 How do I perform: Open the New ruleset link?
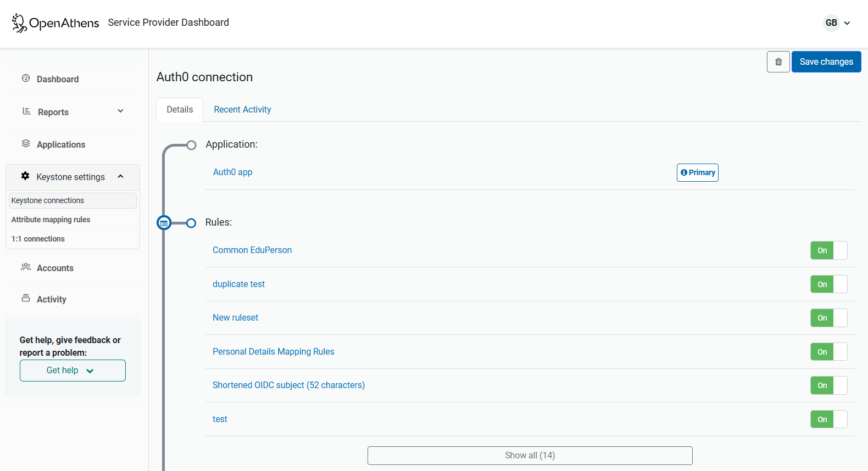click(x=235, y=317)
